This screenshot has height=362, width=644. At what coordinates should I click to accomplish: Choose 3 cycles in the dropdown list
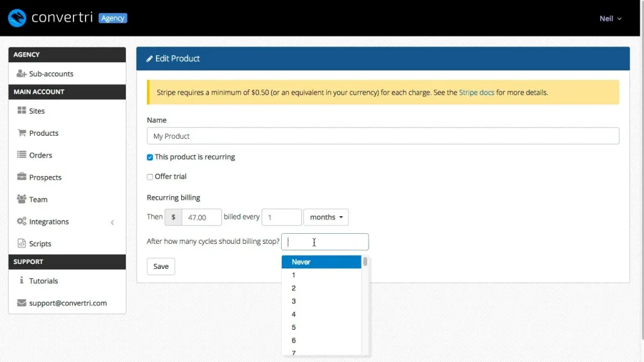[294, 301]
